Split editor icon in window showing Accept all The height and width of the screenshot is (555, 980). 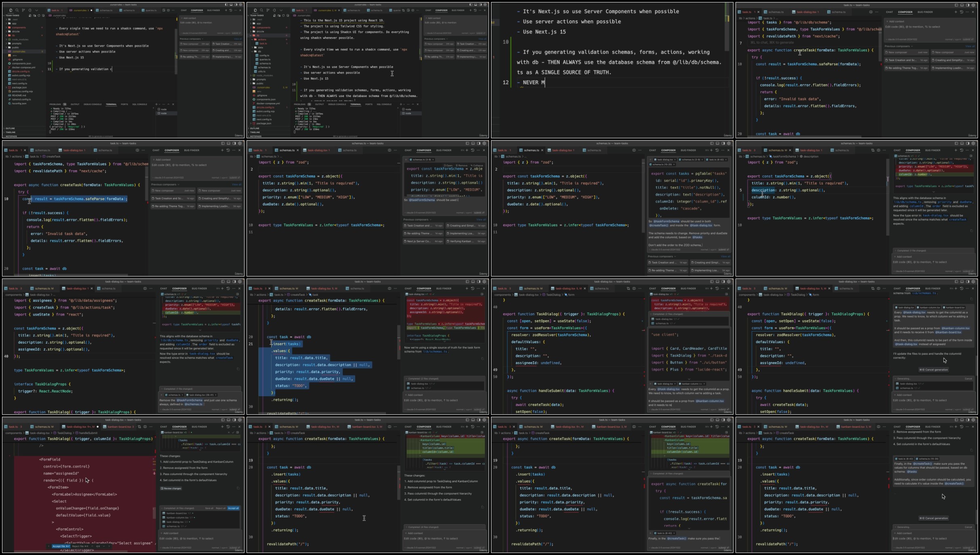145,426
